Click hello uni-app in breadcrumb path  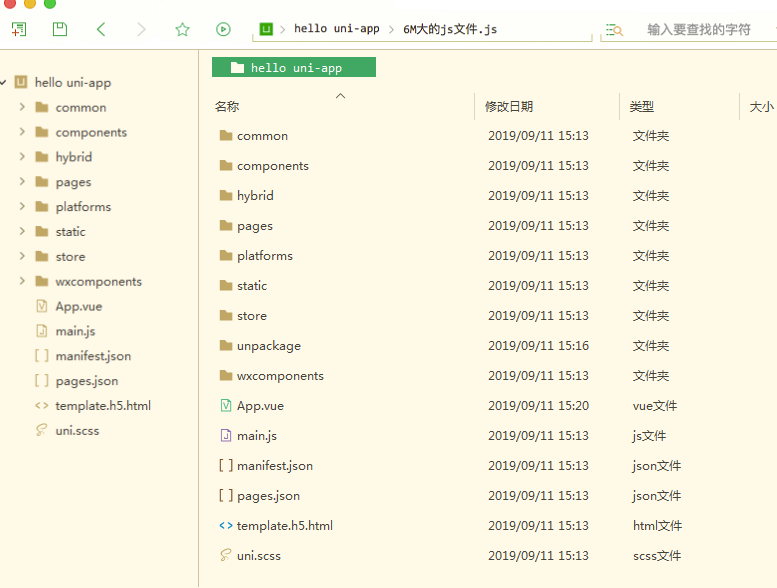click(336, 29)
